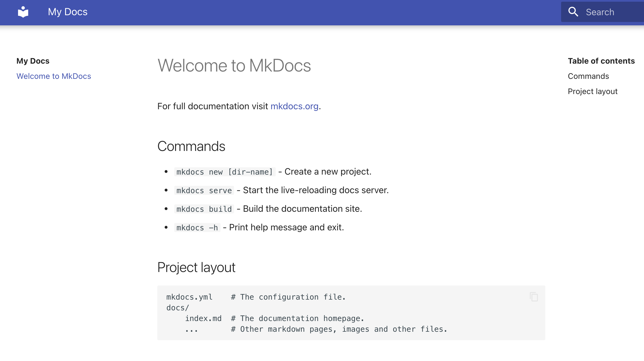The width and height of the screenshot is (644, 361).
Task: Jump to Project layout in table of contents
Action: [592, 91]
